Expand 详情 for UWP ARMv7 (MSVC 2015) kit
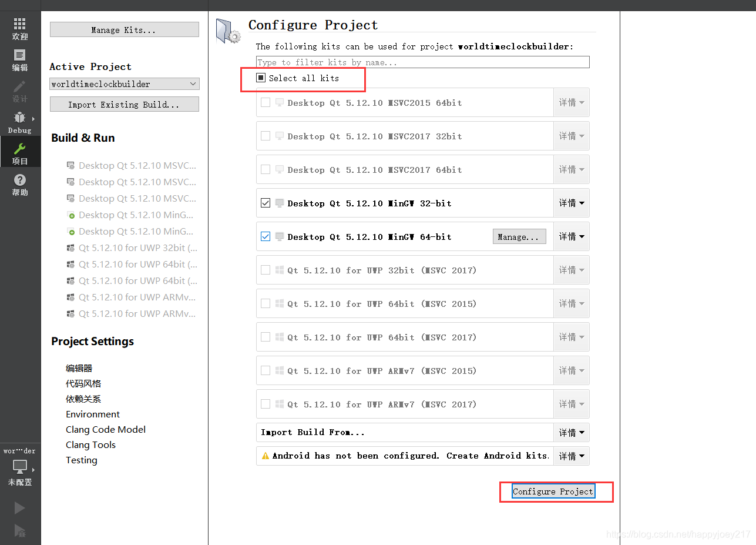The image size is (756, 545). (572, 370)
